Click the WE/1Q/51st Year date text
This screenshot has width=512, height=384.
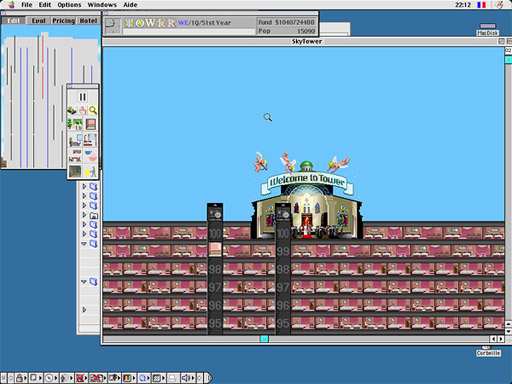point(204,23)
